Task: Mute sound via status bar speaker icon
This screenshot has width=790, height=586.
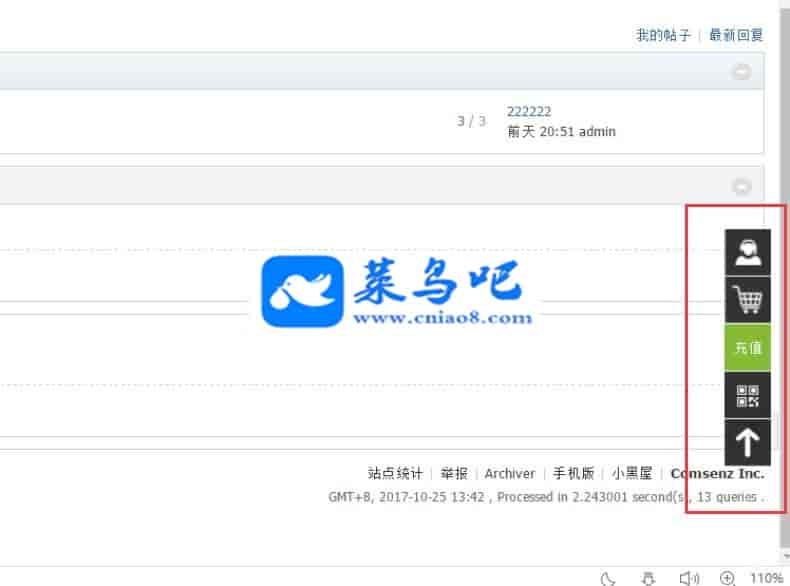Action: pos(688,578)
